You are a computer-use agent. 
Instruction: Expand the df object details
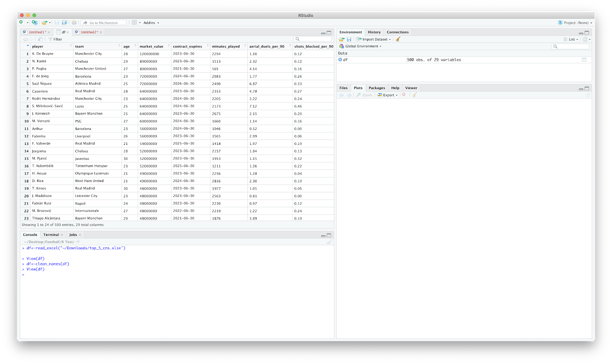point(340,60)
